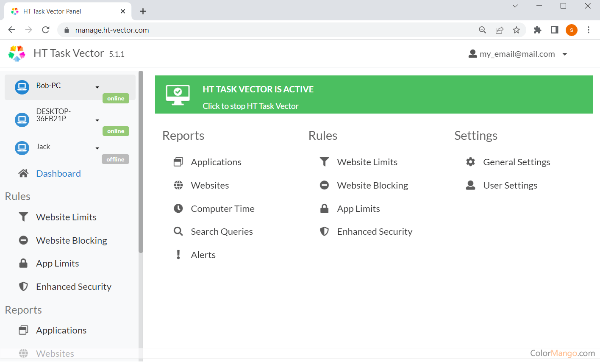Screen dimensions: 600x364
Task: Click the padlock icon for App Limits in main panel
Action: tap(324, 208)
